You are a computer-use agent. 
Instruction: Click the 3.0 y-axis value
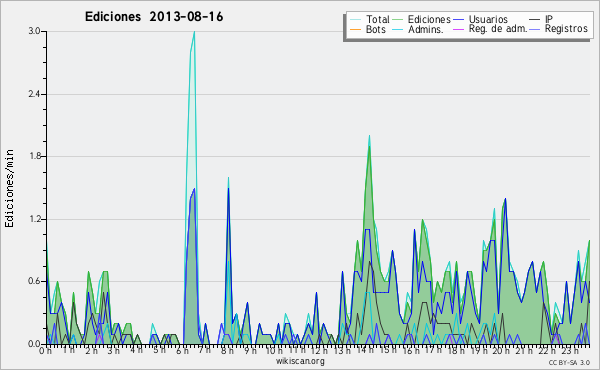34,31
